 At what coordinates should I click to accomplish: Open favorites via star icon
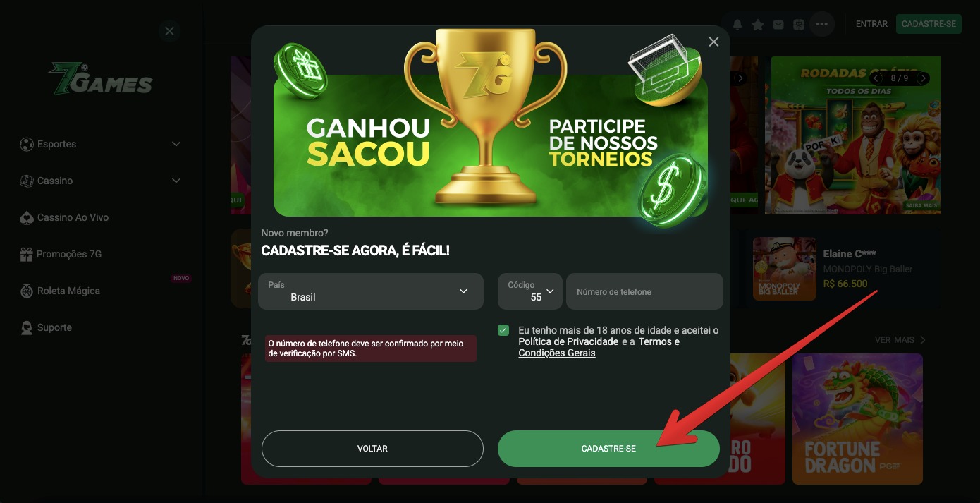pyautogui.click(x=758, y=25)
